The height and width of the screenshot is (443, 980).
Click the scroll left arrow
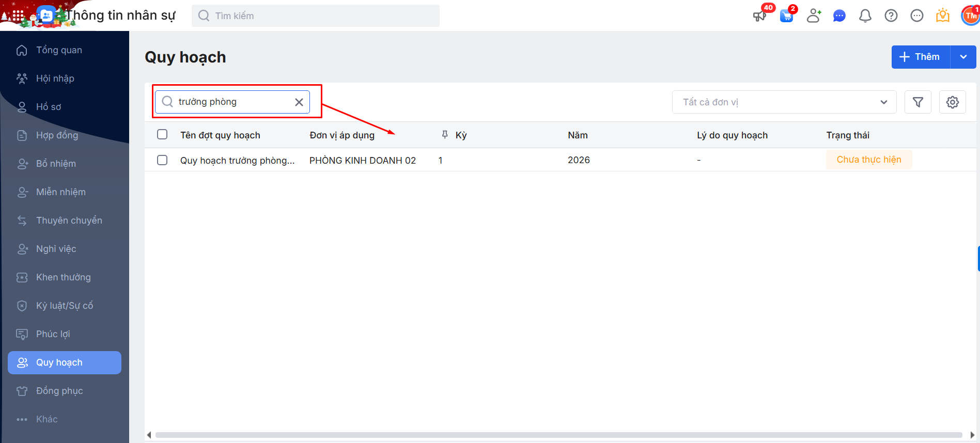click(x=149, y=435)
